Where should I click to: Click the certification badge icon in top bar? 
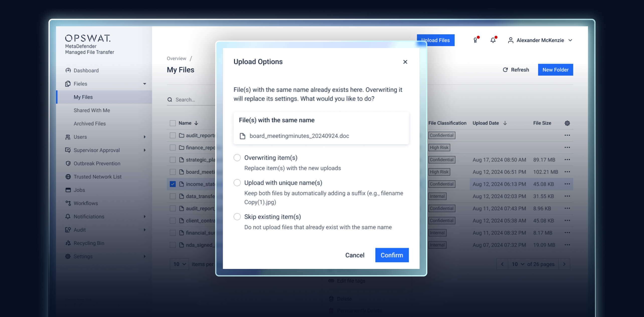coord(475,40)
